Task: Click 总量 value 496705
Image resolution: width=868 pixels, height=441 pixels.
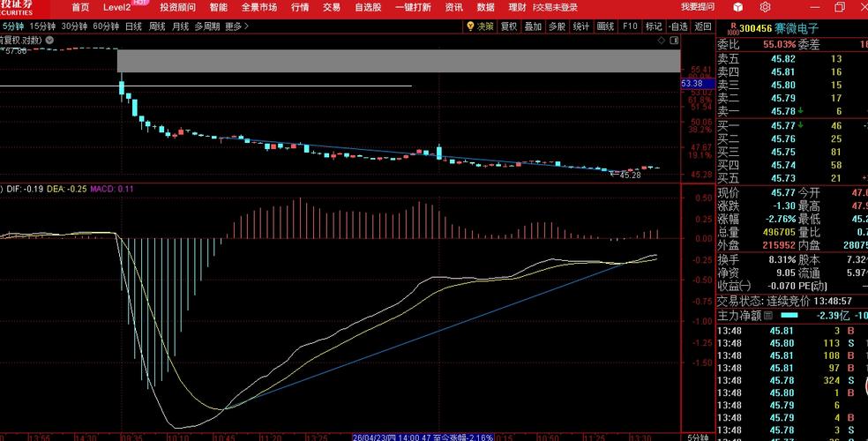Action: pyautogui.click(x=779, y=232)
